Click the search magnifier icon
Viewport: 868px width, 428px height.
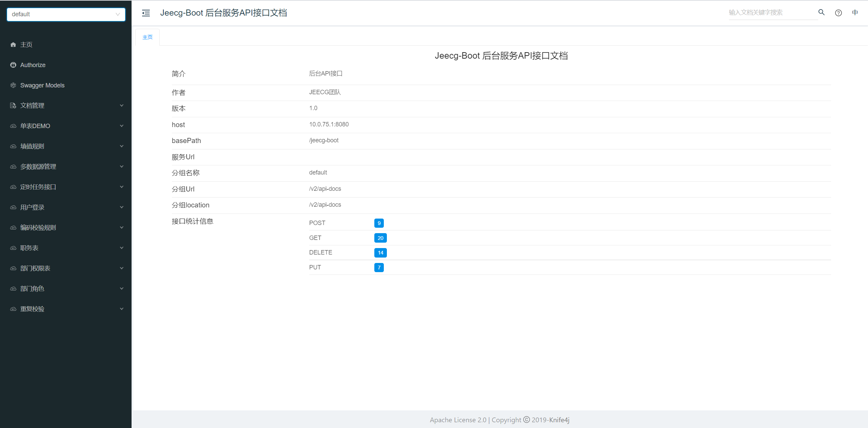[821, 13]
